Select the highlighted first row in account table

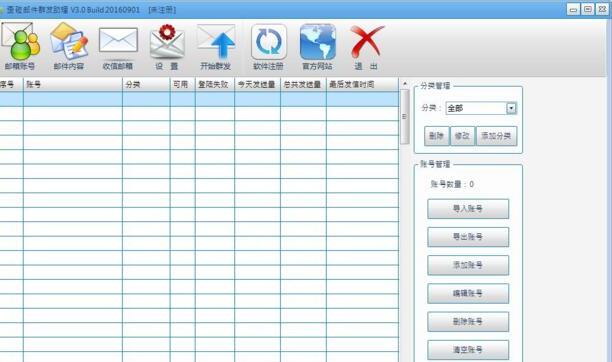199,99
